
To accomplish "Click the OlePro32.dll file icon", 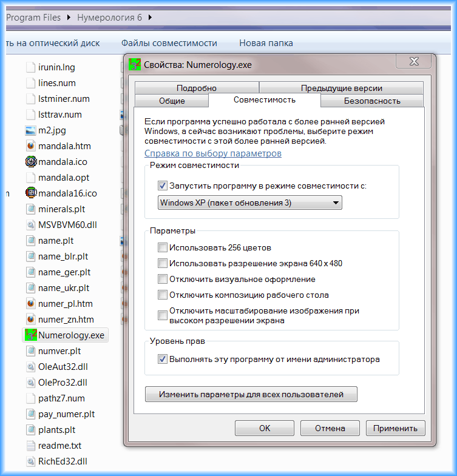I will coord(31,383).
